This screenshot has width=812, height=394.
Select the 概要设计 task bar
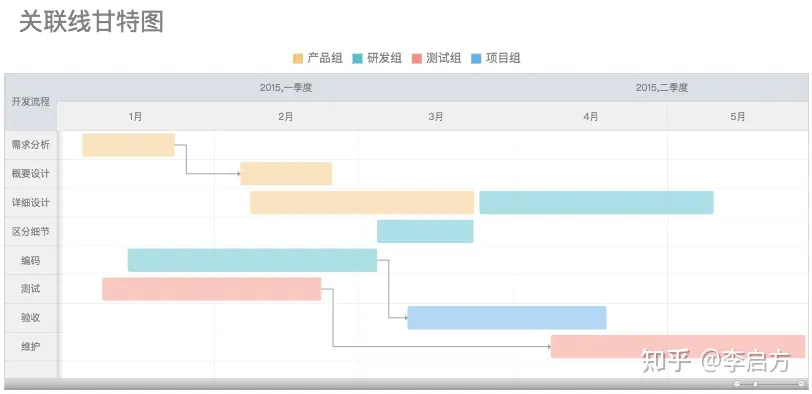(x=286, y=173)
